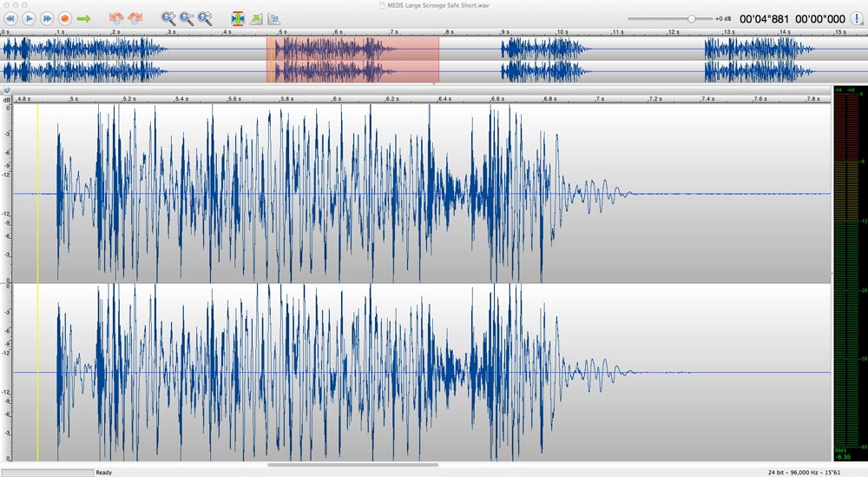Viewport: 868px width, 477px height.
Task: Click the small round icon left of ruler
Action: [5, 89]
